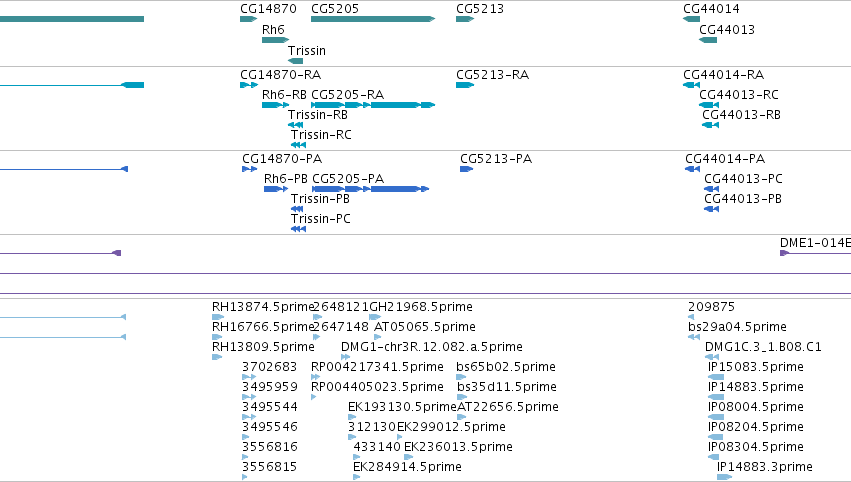Open transcript CG5205-RA
The width and height of the screenshot is (851, 482).
coord(347,95)
